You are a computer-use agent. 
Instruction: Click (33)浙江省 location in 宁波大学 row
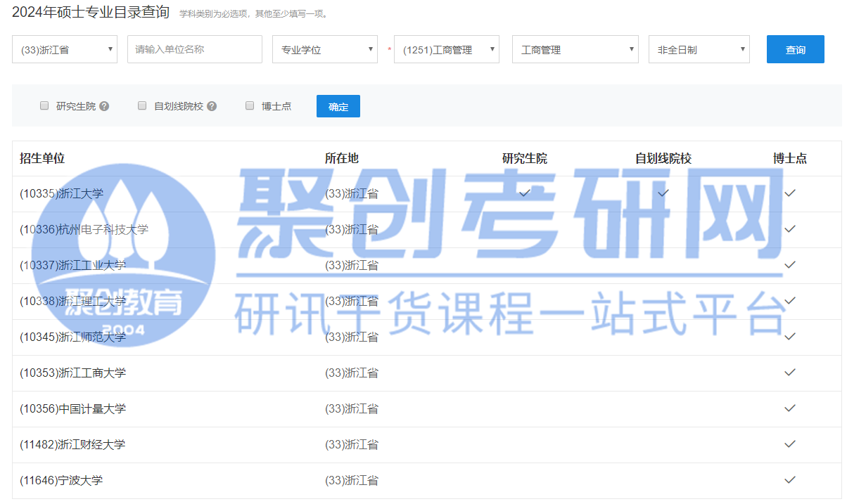[x=352, y=481]
